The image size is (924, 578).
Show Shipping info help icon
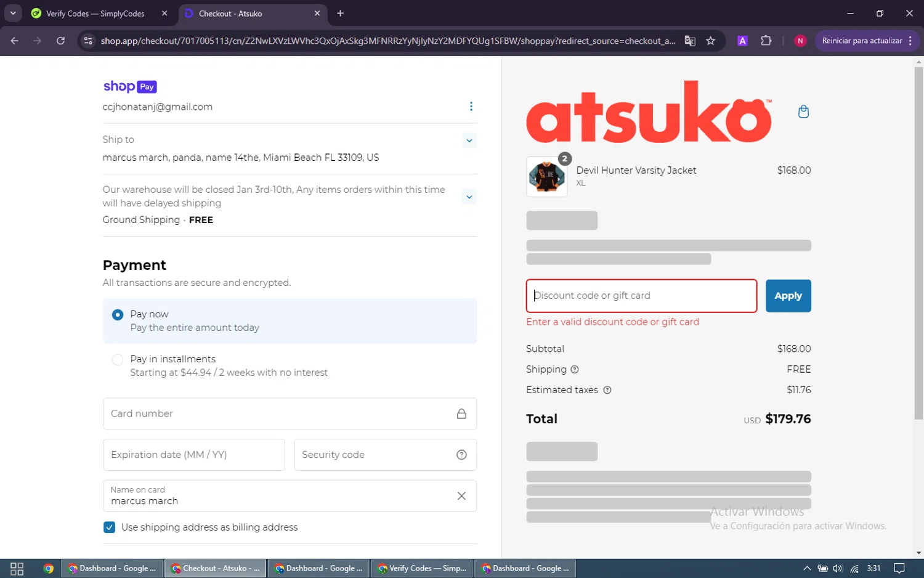click(x=575, y=370)
